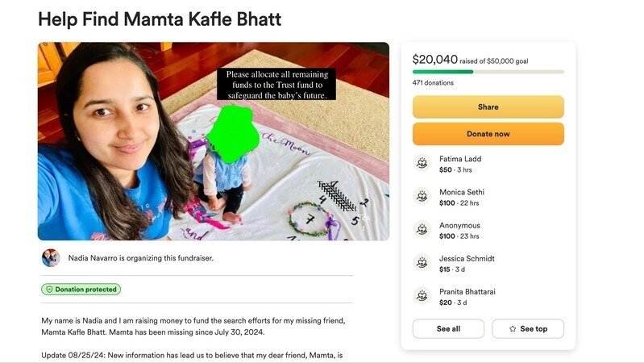This screenshot has width=644, height=363.
Task: Click the 471 donations count
Action: click(x=433, y=83)
